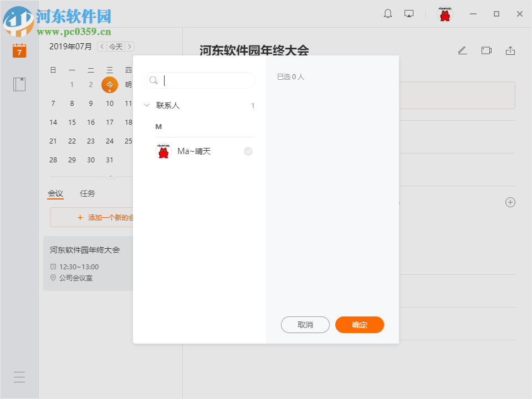Select the calendar icon in left sidebar
This screenshot has height=399, width=532.
(19, 50)
